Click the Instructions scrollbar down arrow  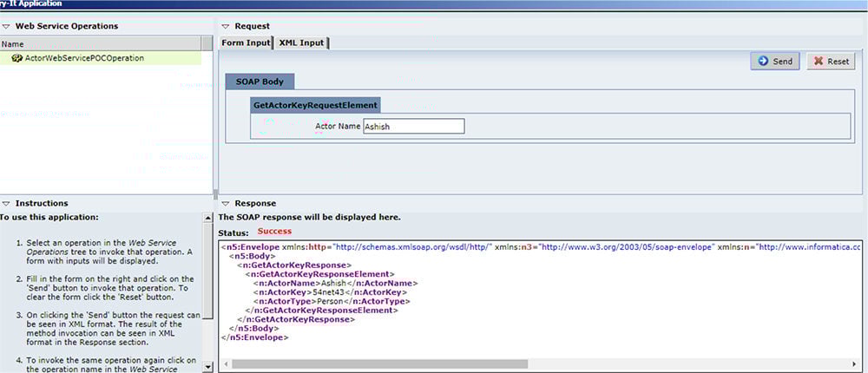point(208,366)
